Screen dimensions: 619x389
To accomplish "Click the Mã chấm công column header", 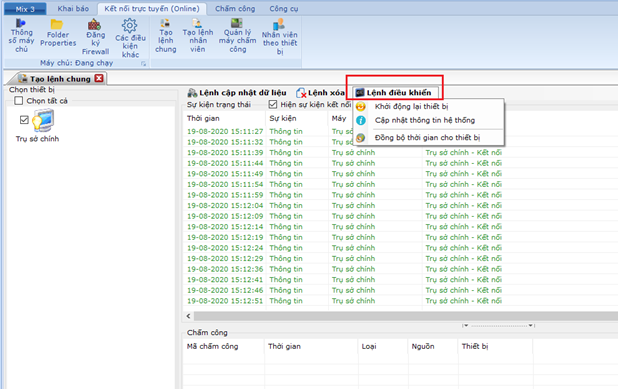I will pos(223,346).
